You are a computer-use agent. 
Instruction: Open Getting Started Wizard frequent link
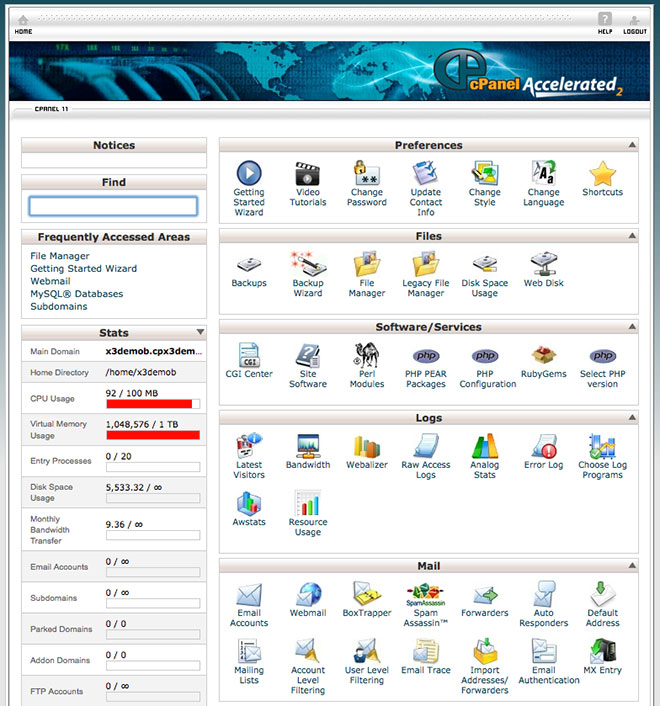click(84, 268)
